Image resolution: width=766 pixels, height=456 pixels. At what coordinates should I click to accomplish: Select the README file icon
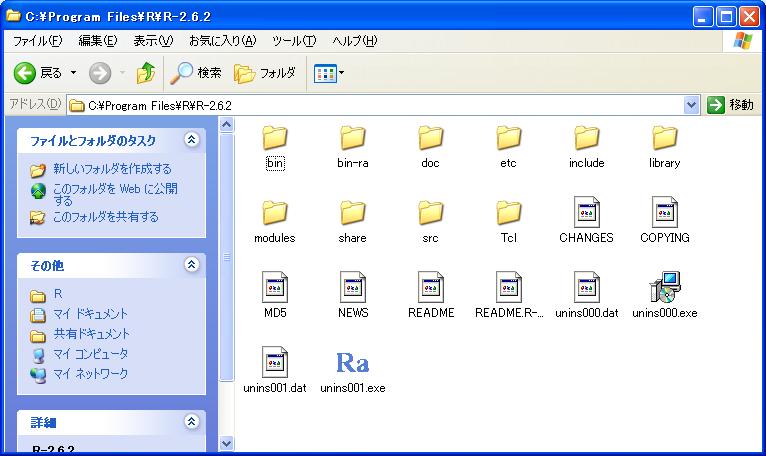431,288
